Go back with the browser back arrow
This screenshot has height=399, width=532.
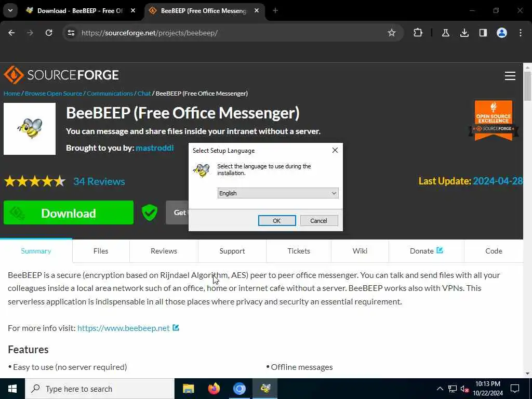[x=11, y=33]
